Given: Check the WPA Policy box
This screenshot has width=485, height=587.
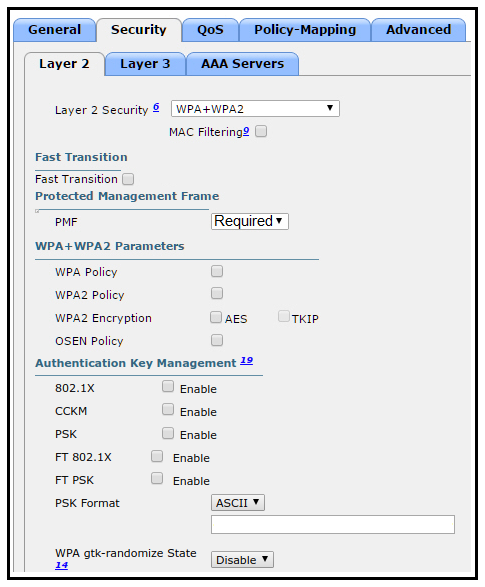Looking at the screenshot, I should pos(217,271).
